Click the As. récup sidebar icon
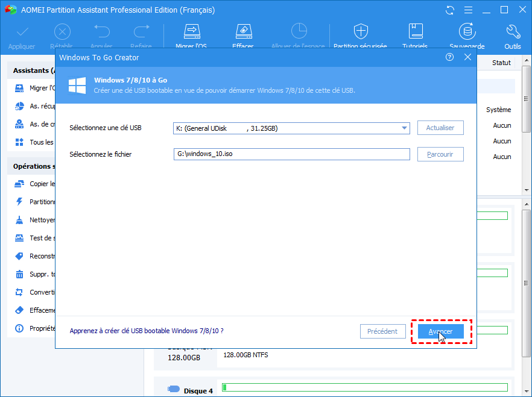Image resolution: width=532 pixels, height=397 pixels. 19,106
